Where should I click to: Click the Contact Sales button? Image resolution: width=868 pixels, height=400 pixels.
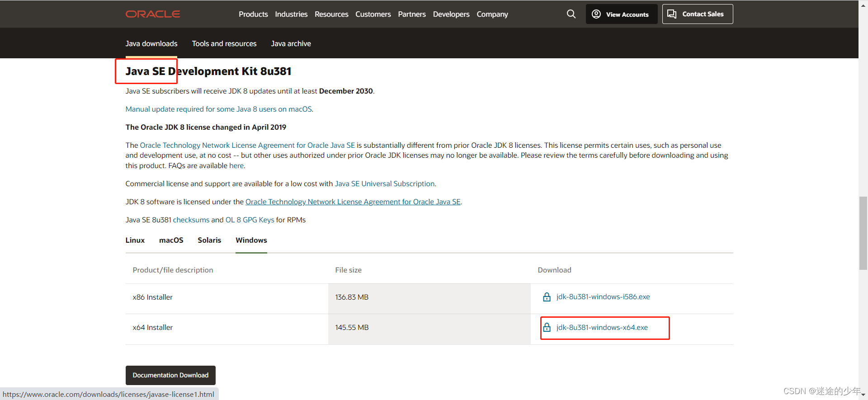coord(698,14)
